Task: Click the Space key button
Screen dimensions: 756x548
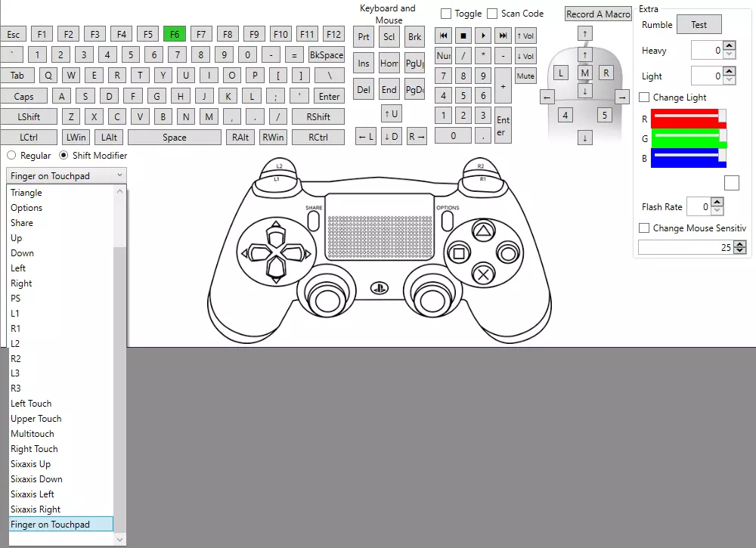Action: click(x=175, y=138)
